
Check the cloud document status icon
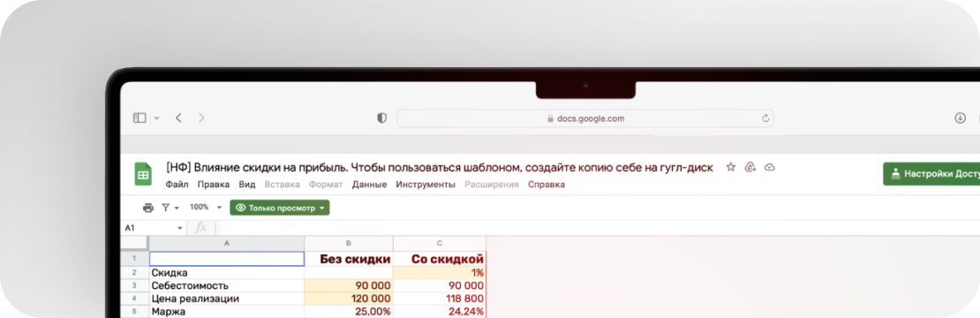[x=770, y=167]
